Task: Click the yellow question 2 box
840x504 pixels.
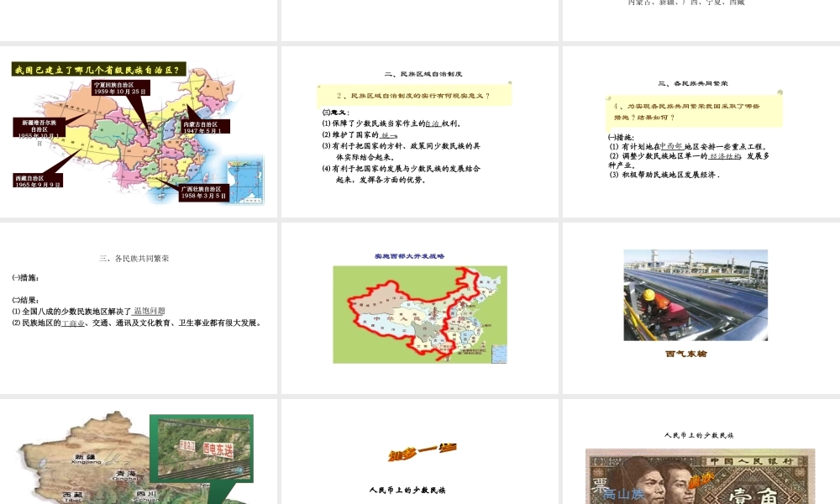Action: [x=414, y=95]
